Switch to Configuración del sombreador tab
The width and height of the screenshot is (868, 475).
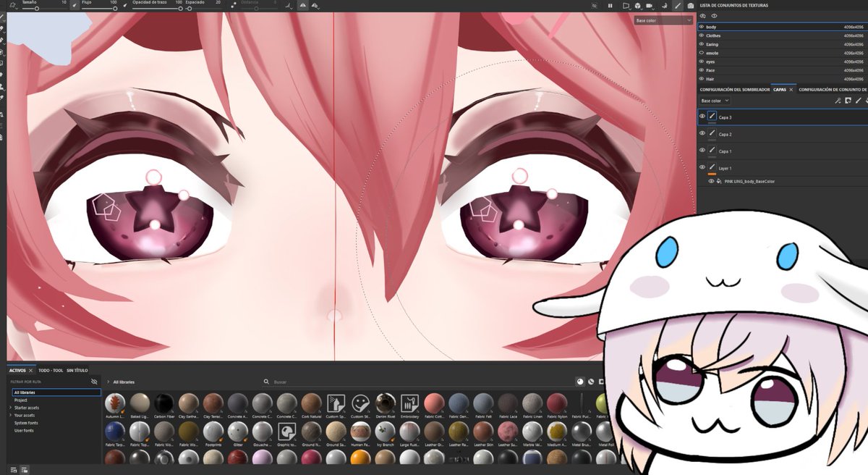733,89
